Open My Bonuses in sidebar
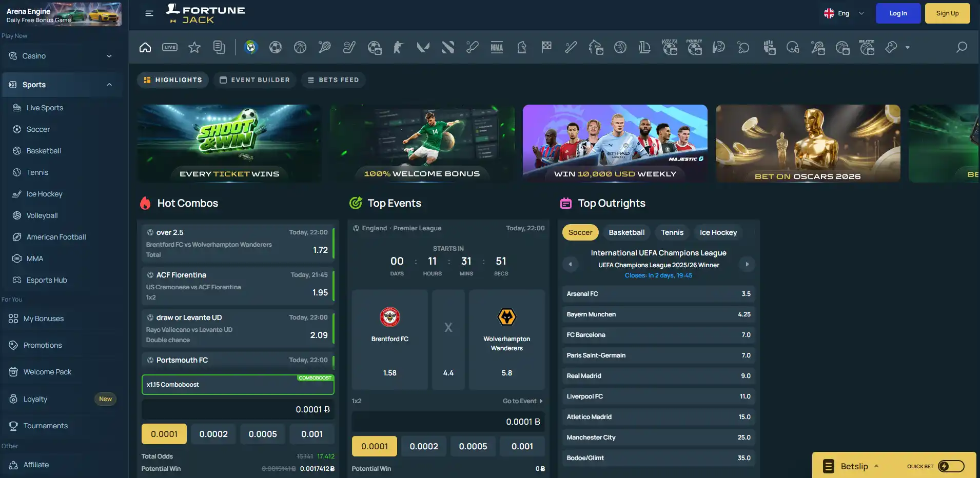Image resolution: width=980 pixels, height=478 pixels. tap(44, 318)
